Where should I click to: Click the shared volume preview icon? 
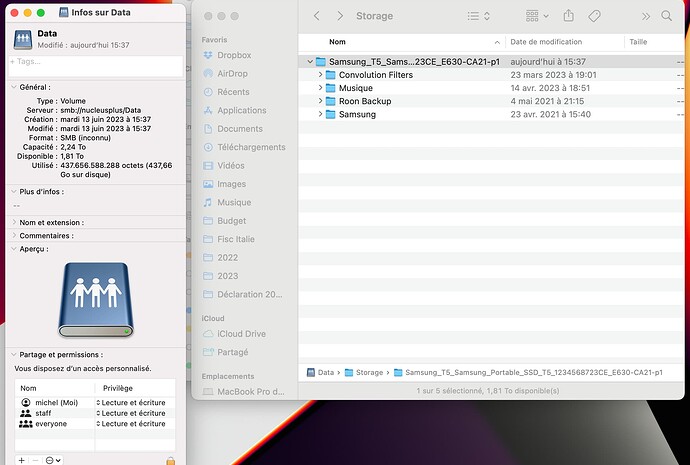pos(95,299)
